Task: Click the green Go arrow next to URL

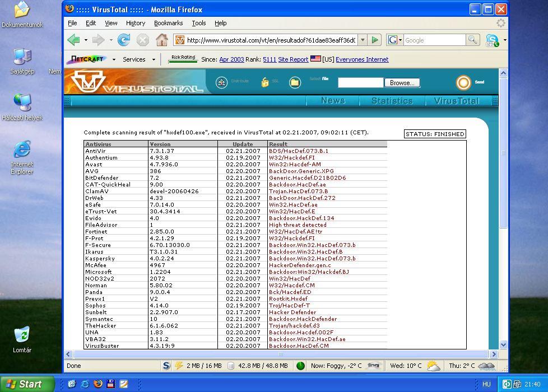Action: (375, 40)
